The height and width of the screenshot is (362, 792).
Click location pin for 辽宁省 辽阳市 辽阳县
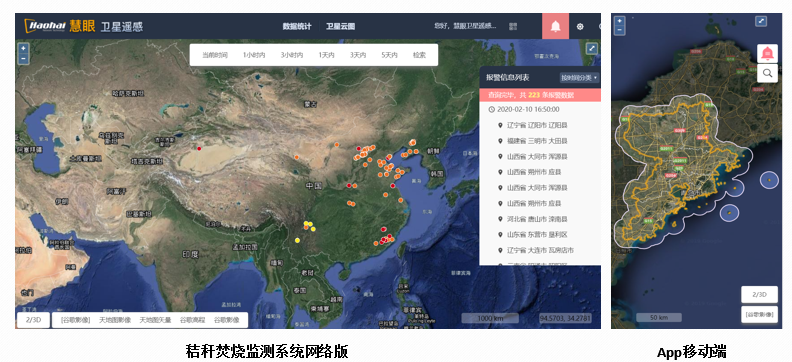pos(500,125)
